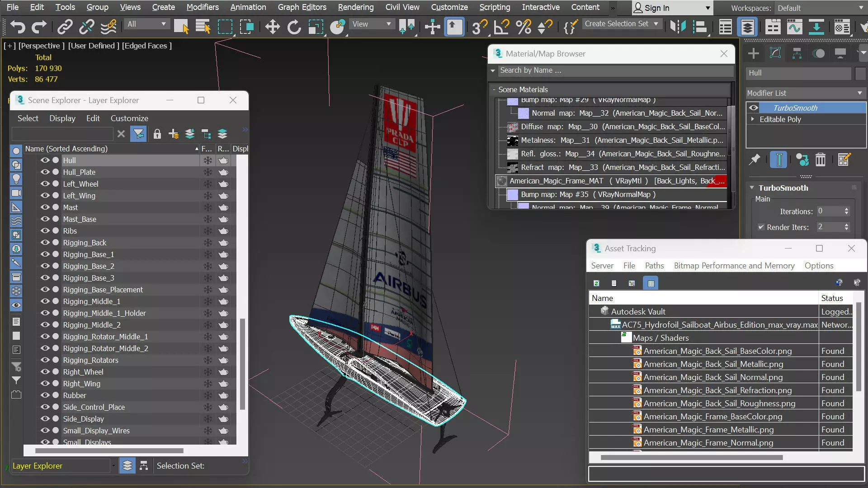Image resolution: width=868 pixels, height=488 pixels.
Task: Choose the Select and Scale tool
Action: pyautogui.click(x=316, y=27)
